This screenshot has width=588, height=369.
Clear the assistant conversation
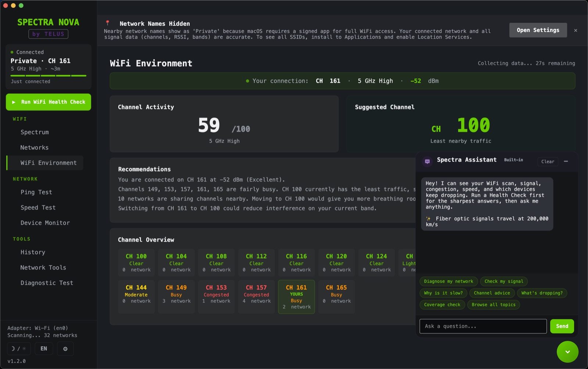coord(548,161)
